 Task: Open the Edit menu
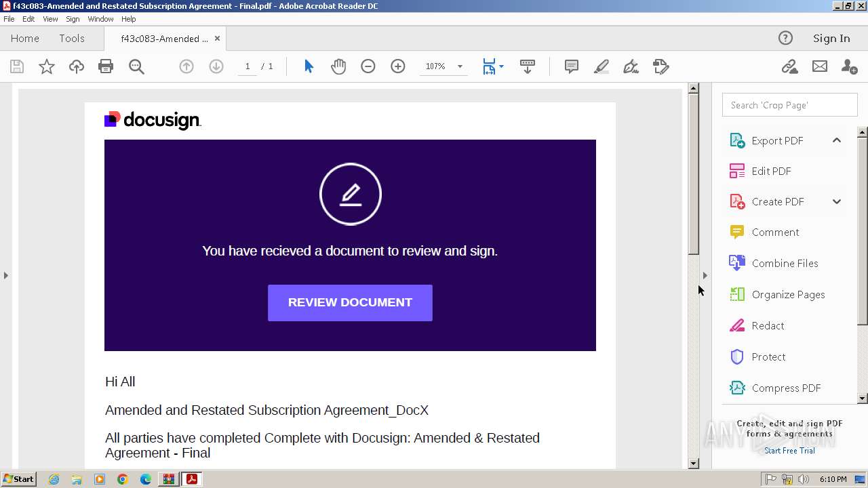pyautogui.click(x=28, y=19)
